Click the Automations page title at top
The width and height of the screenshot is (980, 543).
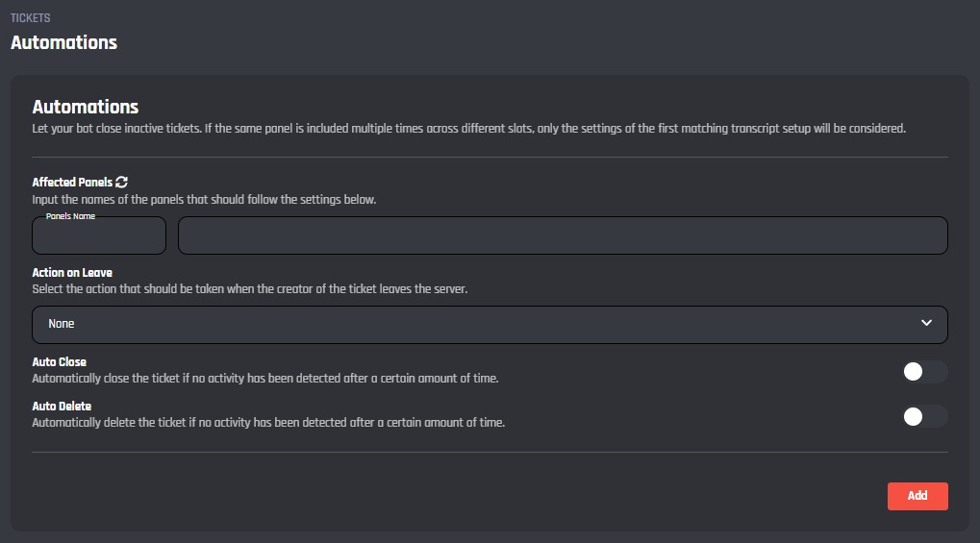click(x=63, y=42)
